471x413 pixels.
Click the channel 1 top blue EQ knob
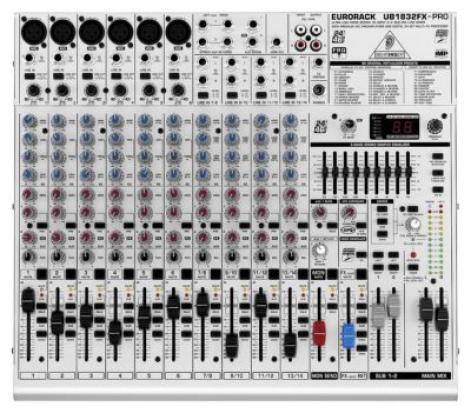pos(30,121)
